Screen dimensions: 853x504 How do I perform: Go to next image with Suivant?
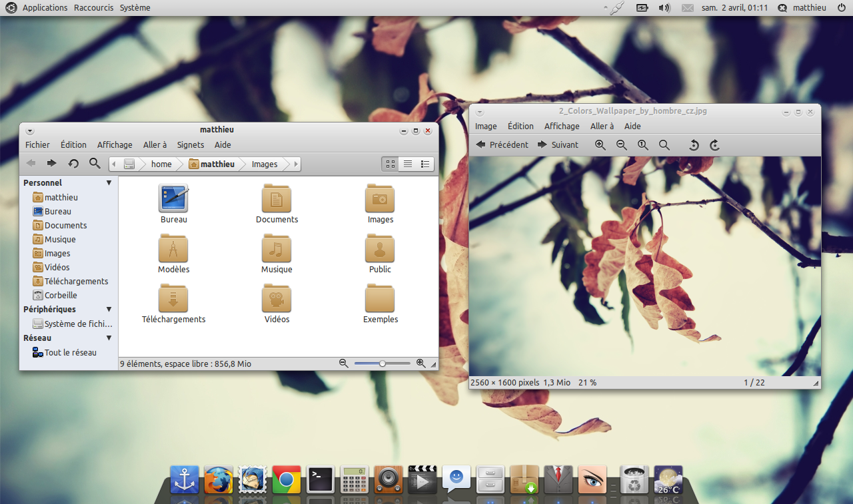(558, 145)
